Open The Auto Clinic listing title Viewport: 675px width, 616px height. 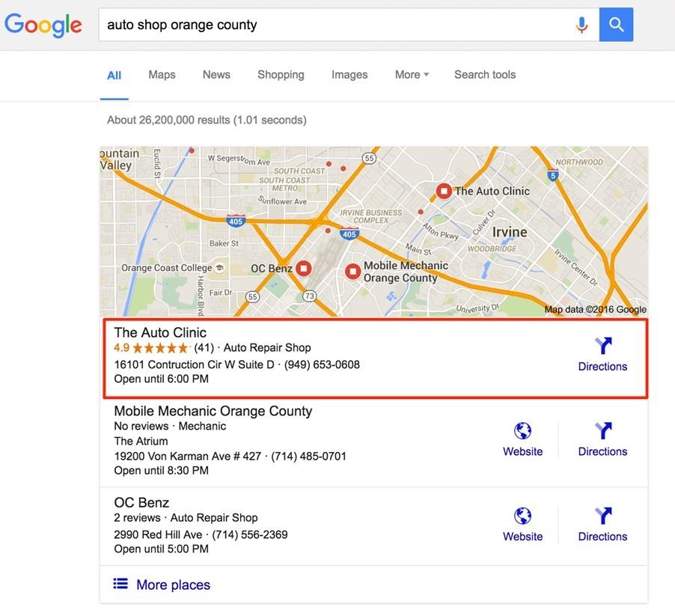click(160, 332)
